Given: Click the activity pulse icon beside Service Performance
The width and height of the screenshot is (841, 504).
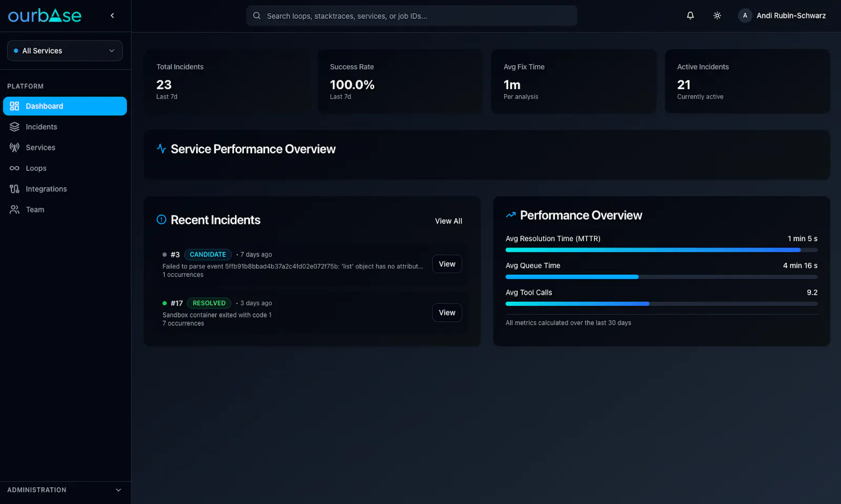Looking at the screenshot, I should (x=161, y=149).
